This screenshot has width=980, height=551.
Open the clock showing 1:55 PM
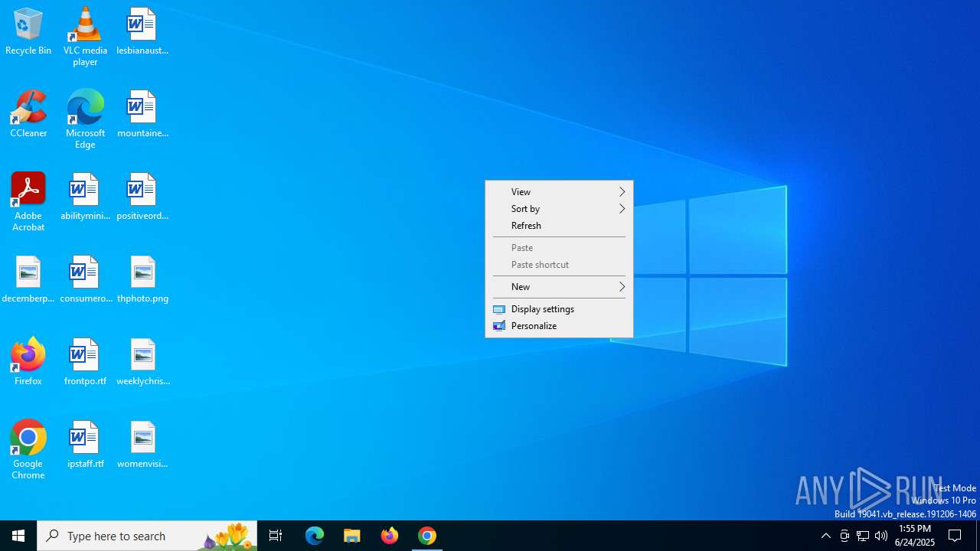(x=915, y=536)
